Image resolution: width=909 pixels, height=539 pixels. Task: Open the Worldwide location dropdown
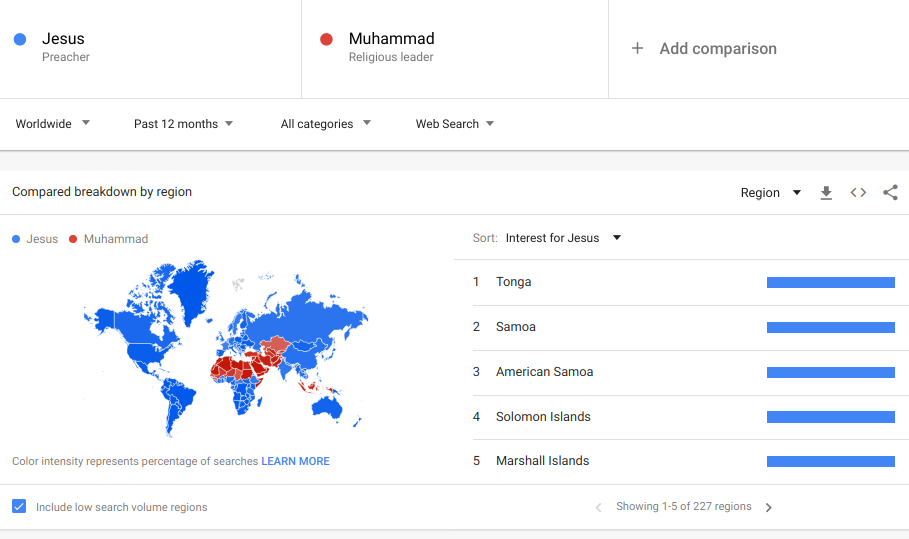[x=53, y=123]
